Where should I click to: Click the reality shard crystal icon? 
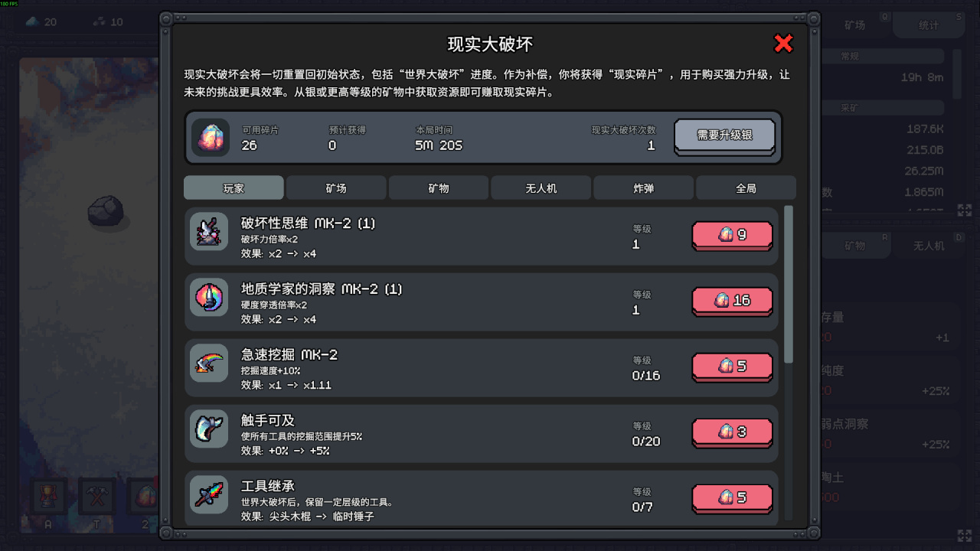pos(211,138)
